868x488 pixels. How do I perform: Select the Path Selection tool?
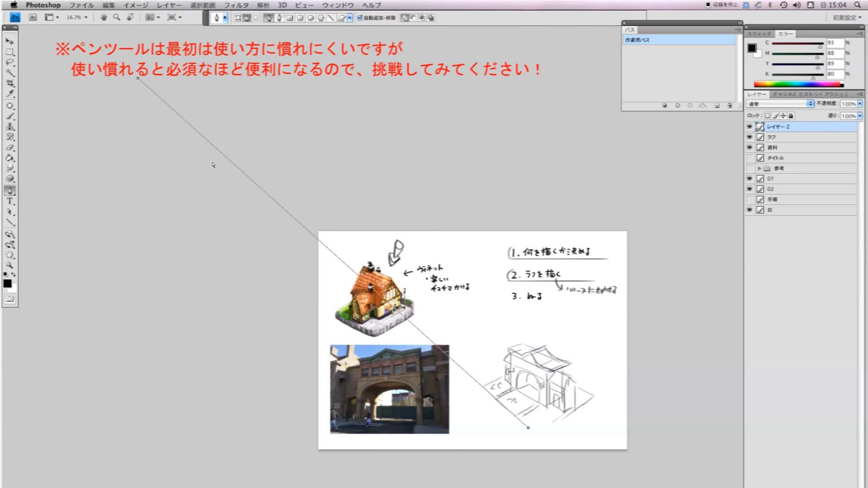(x=9, y=211)
